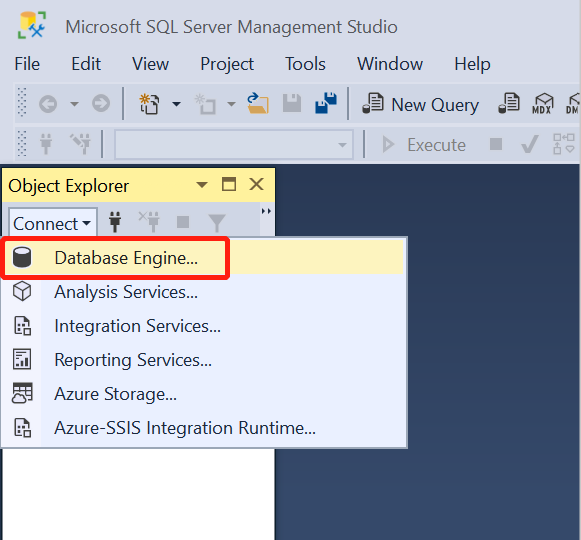Screen dimensions: 581x540
Task: Open the Tools menu
Action: (x=305, y=64)
